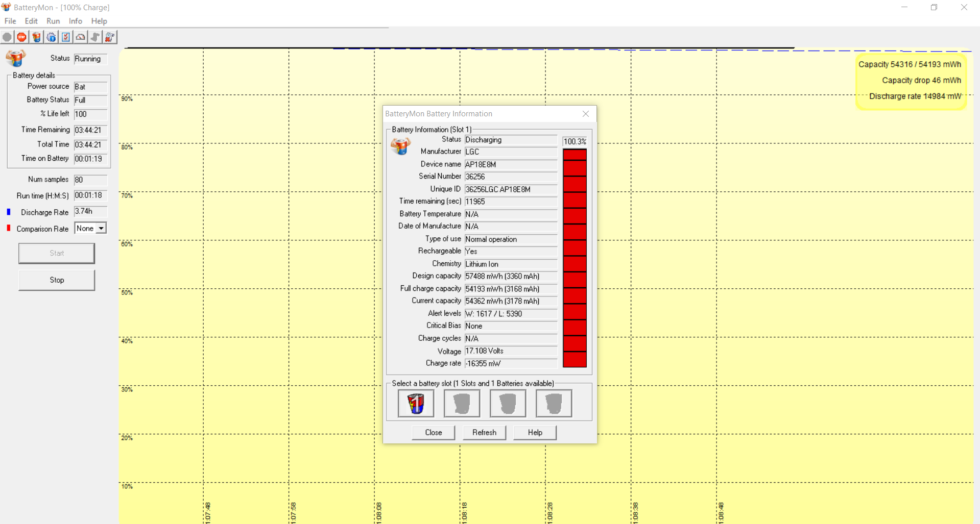Screen dimensions: 980x524
Task: Select the third empty battery slot
Action: click(x=508, y=404)
